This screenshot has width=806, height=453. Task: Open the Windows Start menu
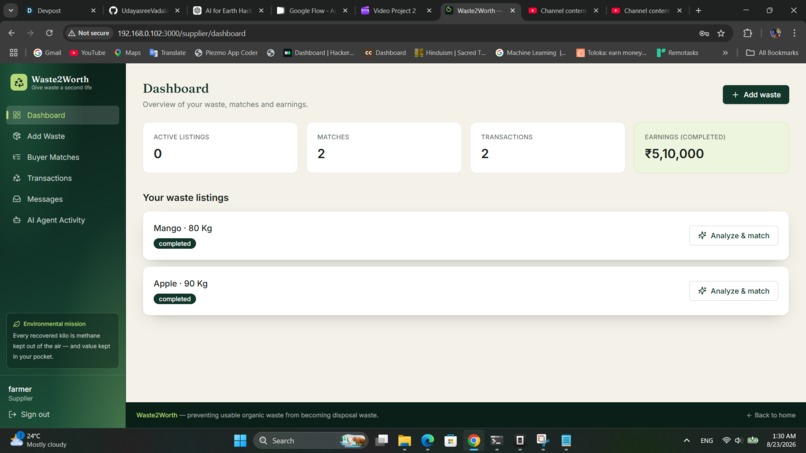point(240,441)
